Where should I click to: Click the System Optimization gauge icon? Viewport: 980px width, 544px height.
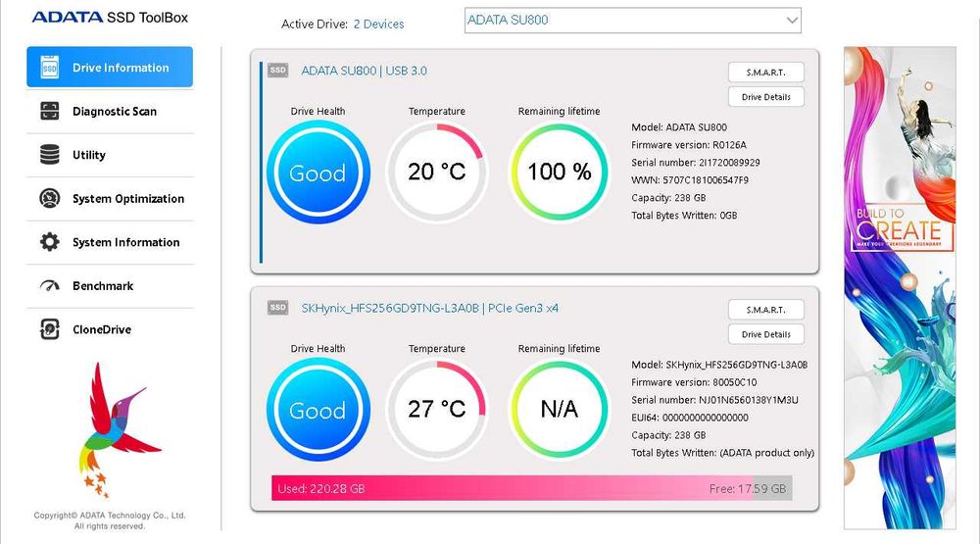49,198
